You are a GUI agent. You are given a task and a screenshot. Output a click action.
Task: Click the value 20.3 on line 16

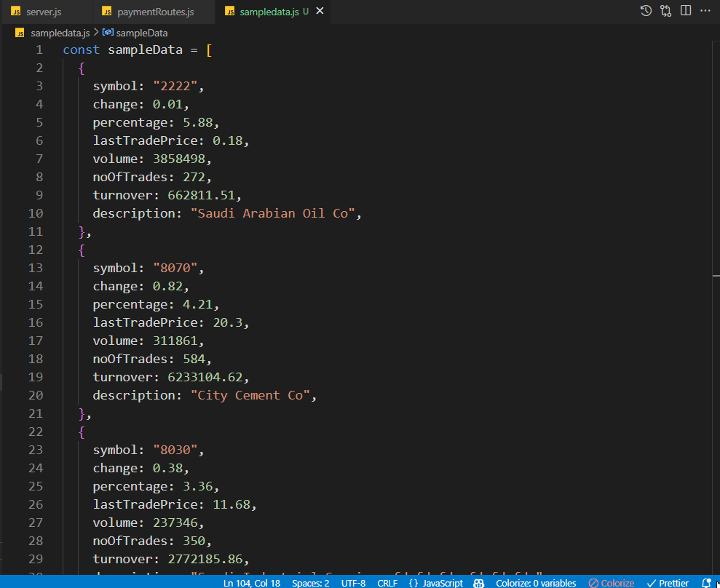point(227,322)
